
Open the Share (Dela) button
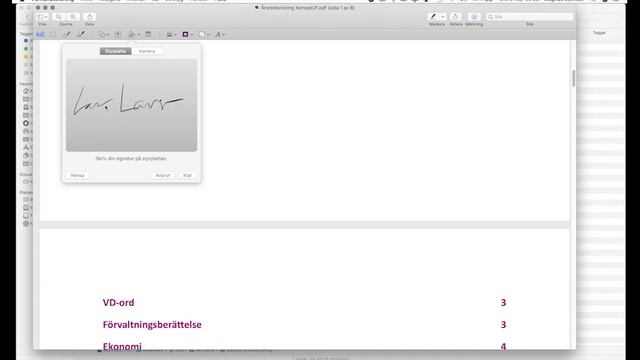pyautogui.click(x=89, y=17)
